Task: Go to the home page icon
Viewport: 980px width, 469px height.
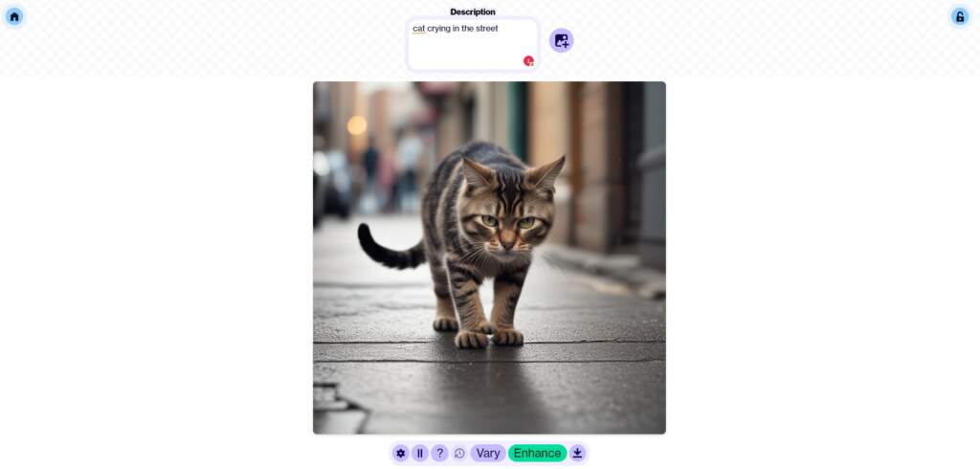Action: coord(14,16)
